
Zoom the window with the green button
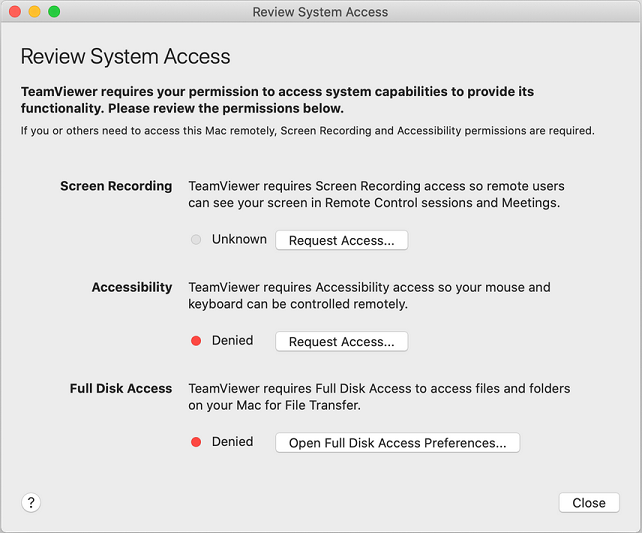click(54, 12)
